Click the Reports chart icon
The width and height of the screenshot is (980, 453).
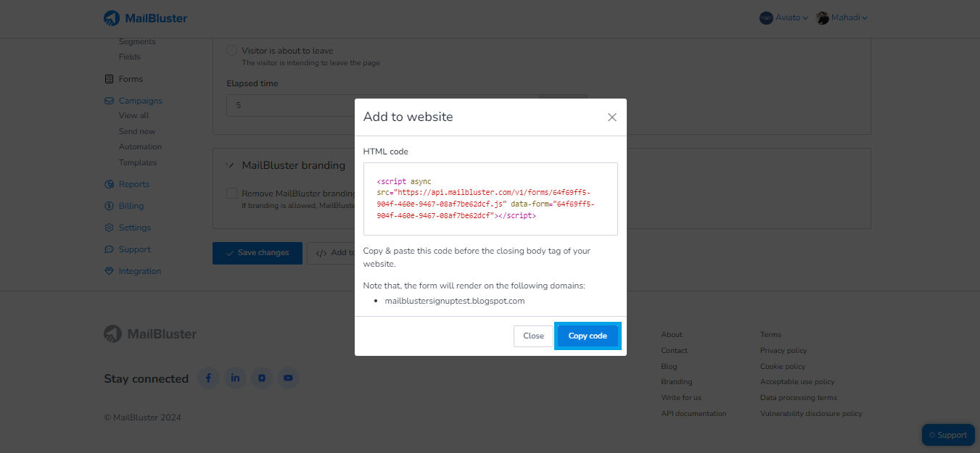click(x=110, y=184)
